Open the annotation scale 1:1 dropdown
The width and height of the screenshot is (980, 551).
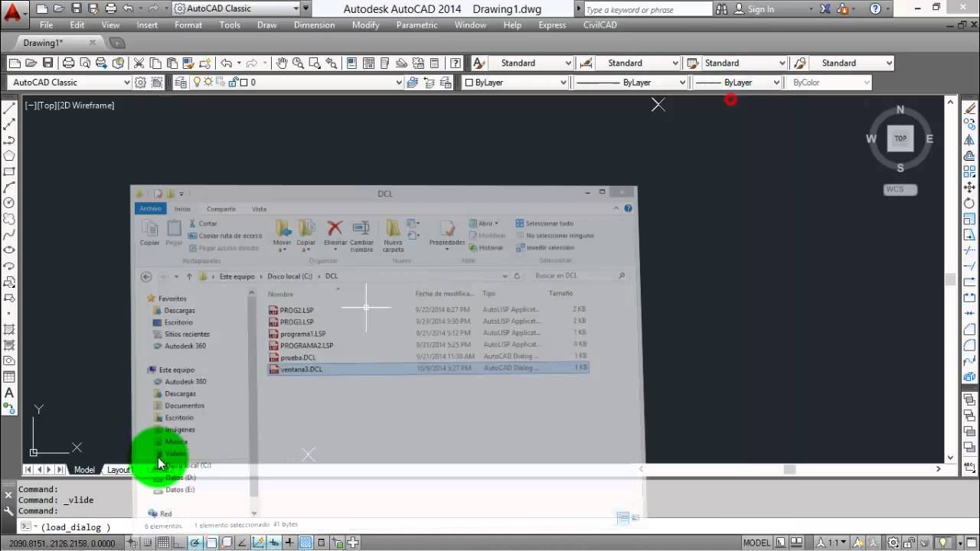tap(844, 543)
